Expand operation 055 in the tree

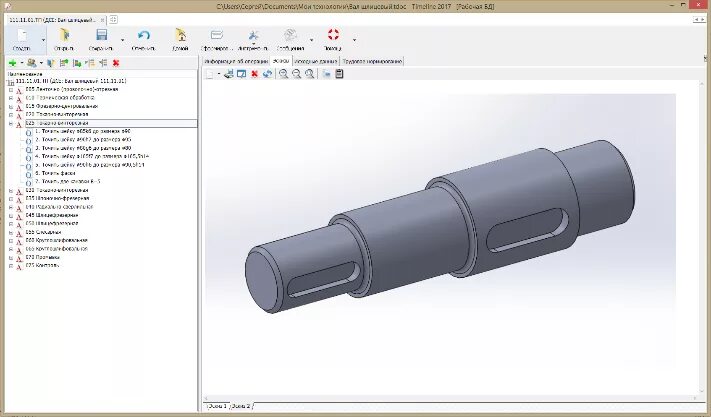11,233
